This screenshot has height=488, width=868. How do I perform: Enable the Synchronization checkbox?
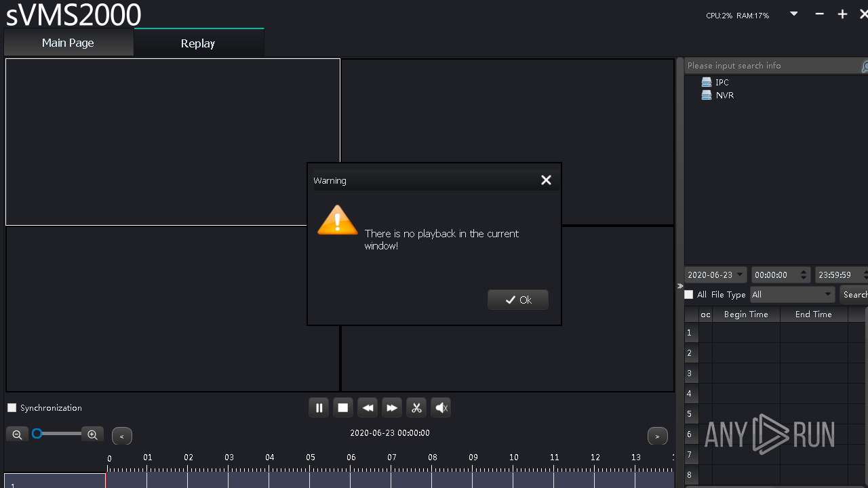point(12,407)
